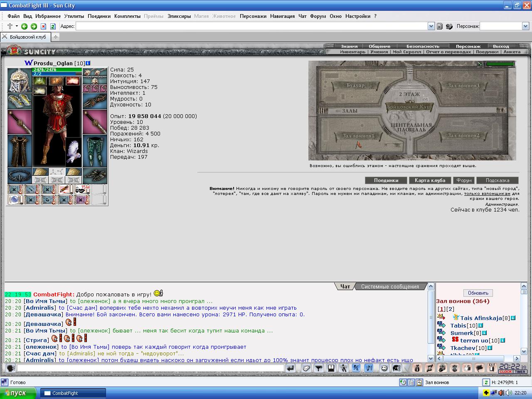Expand the cross icon dropdown arrow

click(17, 26)
